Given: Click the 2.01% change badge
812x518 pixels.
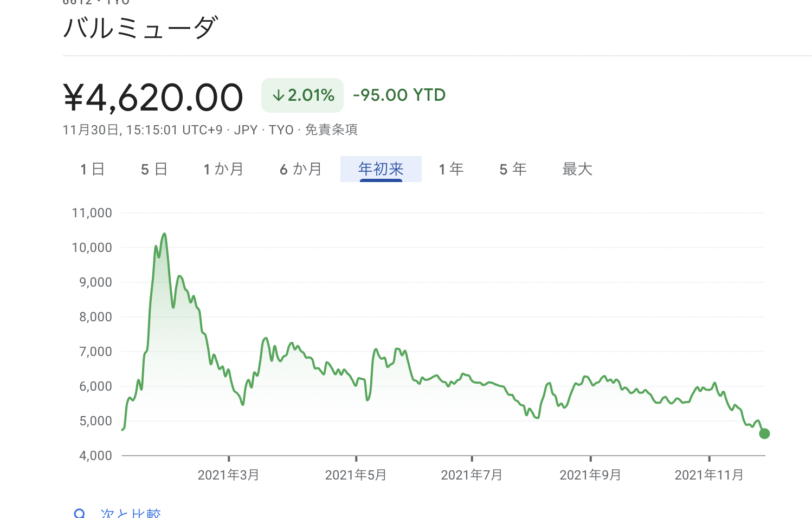Looking at the screenshot, I should point(302,95).
